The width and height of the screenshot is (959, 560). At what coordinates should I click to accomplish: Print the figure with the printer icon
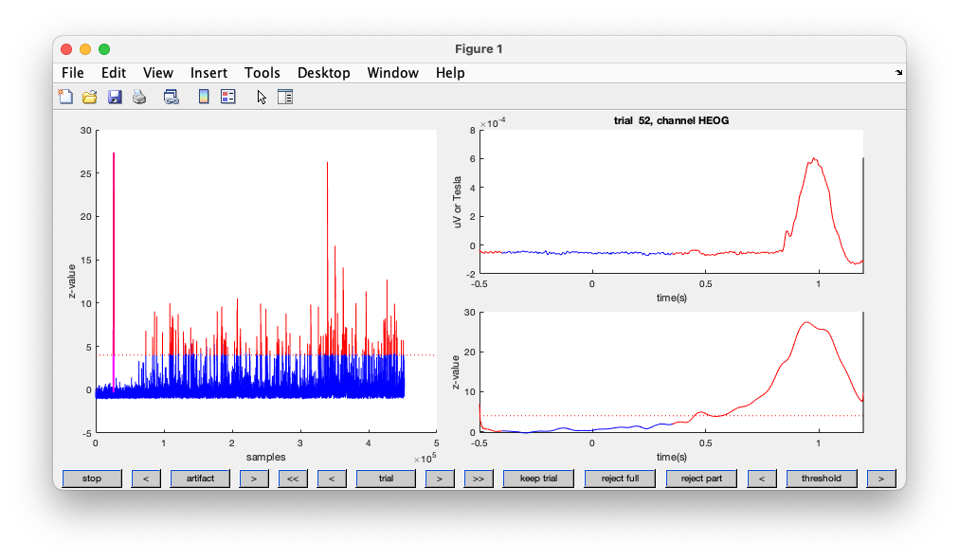pyautogui.click(x=139, y=97)
